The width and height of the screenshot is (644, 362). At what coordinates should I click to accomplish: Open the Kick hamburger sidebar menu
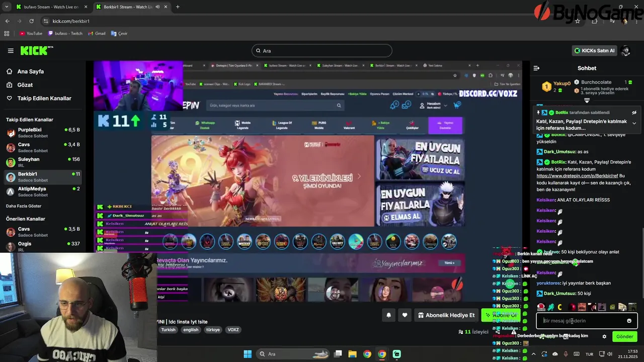(11, 51)
